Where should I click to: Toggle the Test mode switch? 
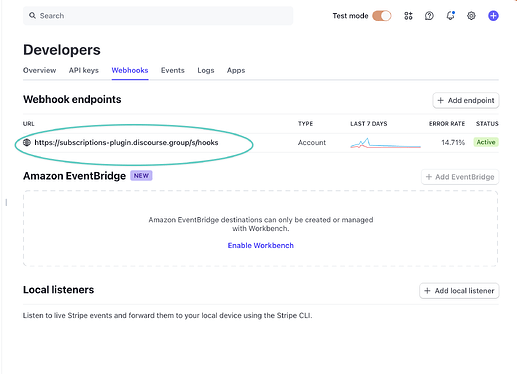pyautogui.click(x=382, y=16)
